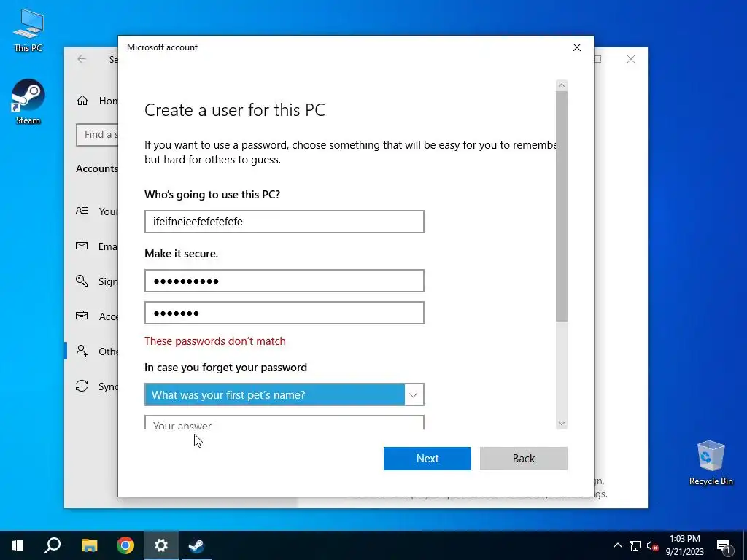Select Other users person icon
The height and width of the screenshot is (560, 747).
[82, 351]
